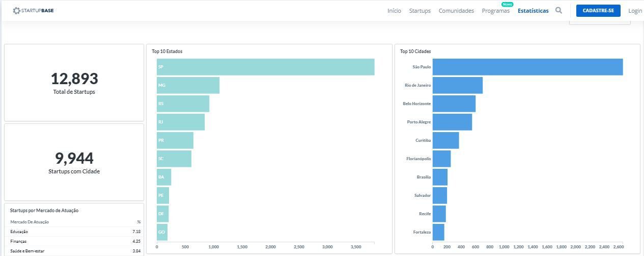Open the Comunidades page
Viewport: 644px width, 256px height.
click(456, 11)
